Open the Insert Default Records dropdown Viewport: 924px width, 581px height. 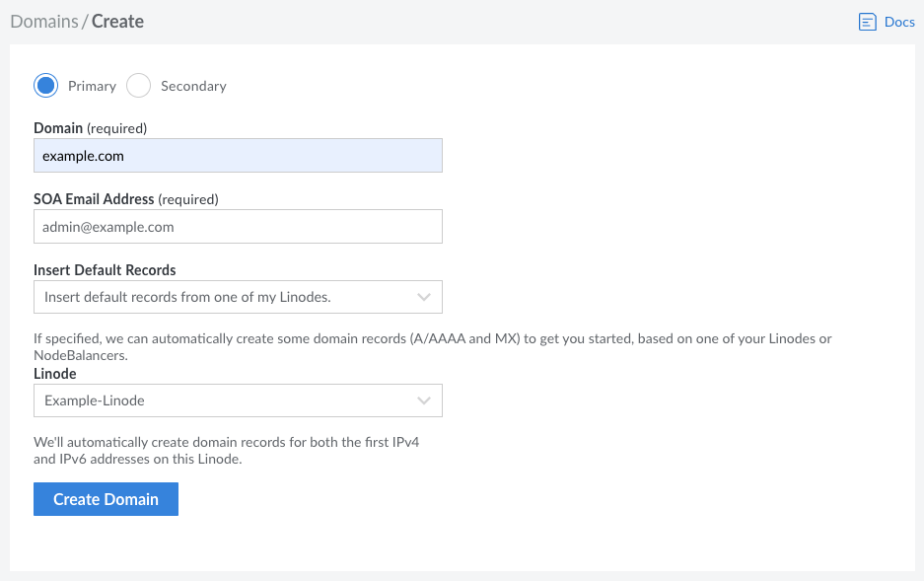point(237,297)
